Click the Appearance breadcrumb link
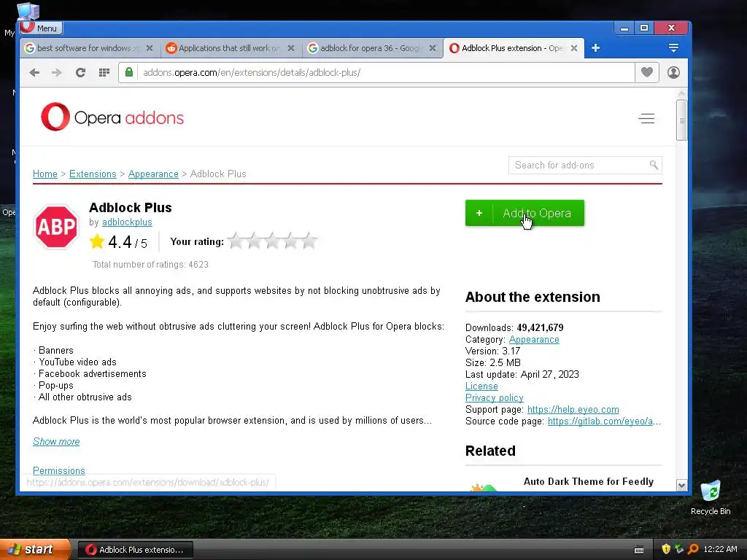747x560 pixels. [x=153, y=174]
